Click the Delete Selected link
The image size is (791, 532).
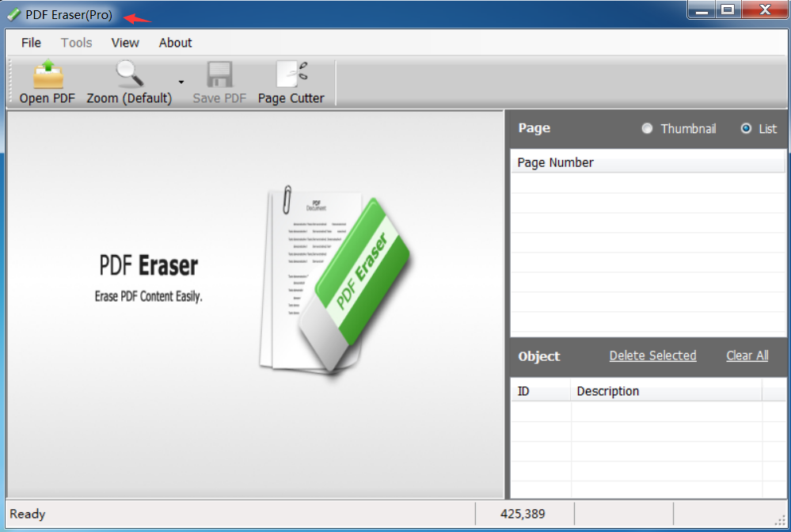[x=652, y=355]
